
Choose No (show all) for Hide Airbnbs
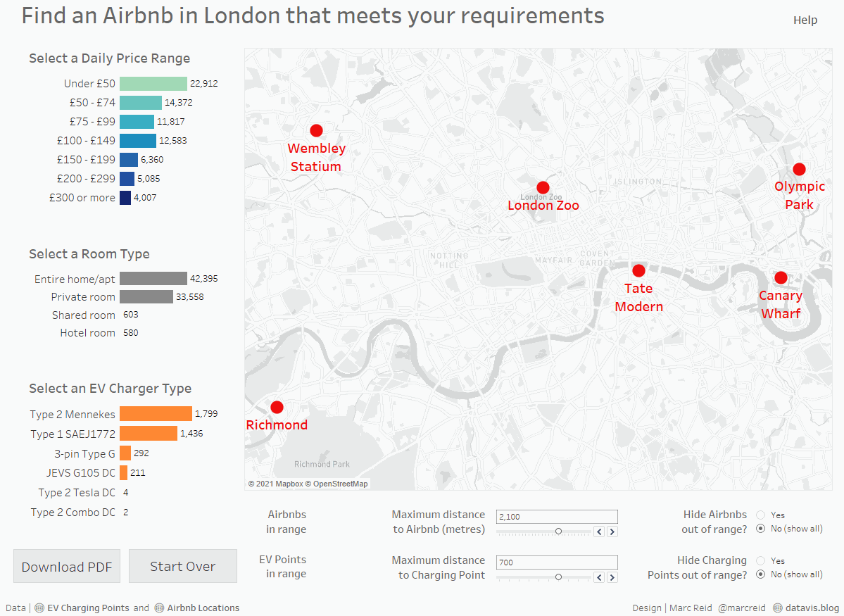tap(761, 529)
